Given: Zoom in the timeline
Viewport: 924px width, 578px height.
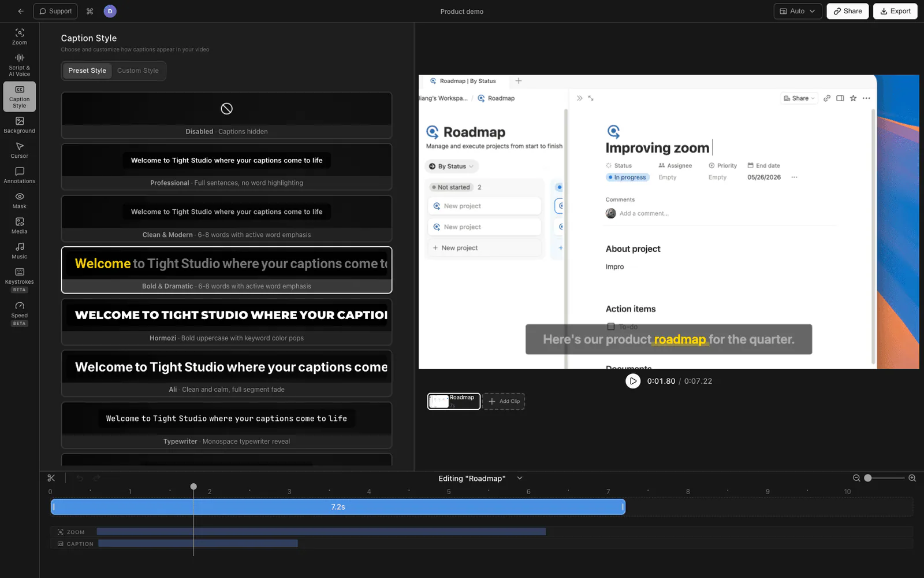Looking at the screenshot, I should pyautogui.click(x=912, y=478).
